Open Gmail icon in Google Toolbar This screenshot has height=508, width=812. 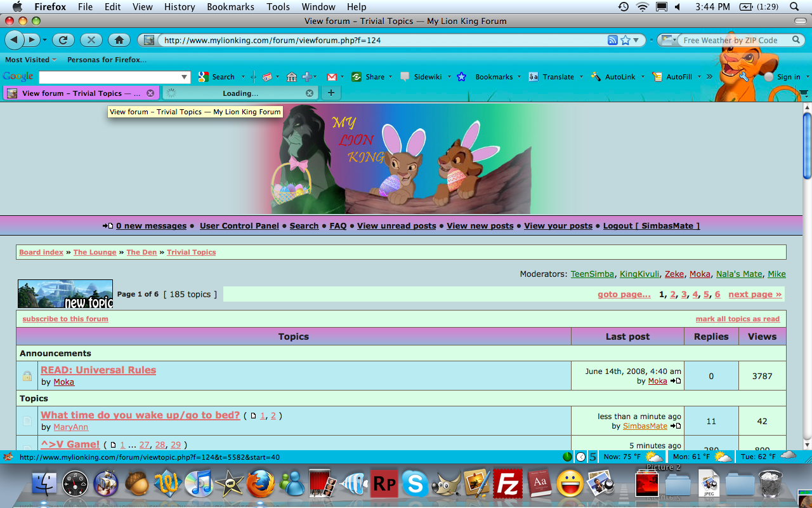tap(331, 77)
